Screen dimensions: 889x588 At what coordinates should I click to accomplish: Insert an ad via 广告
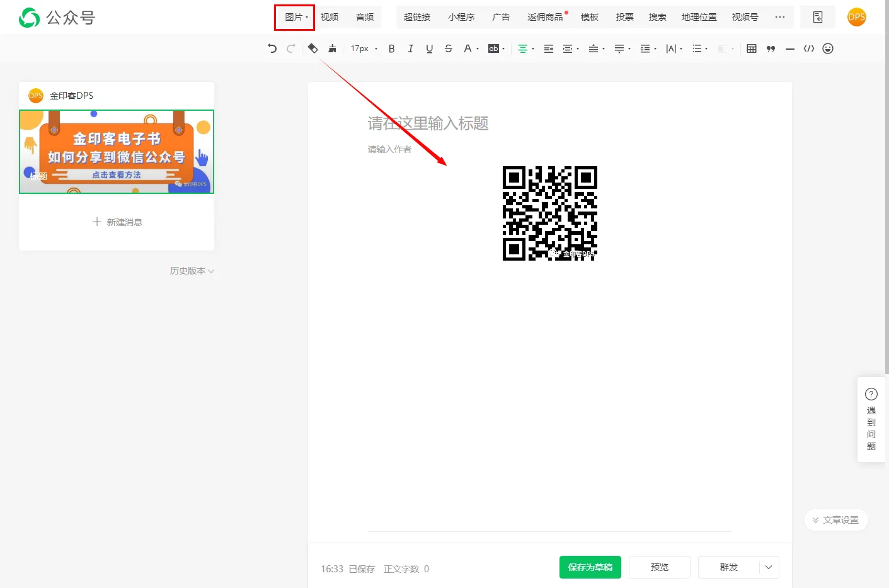[501, 17]
